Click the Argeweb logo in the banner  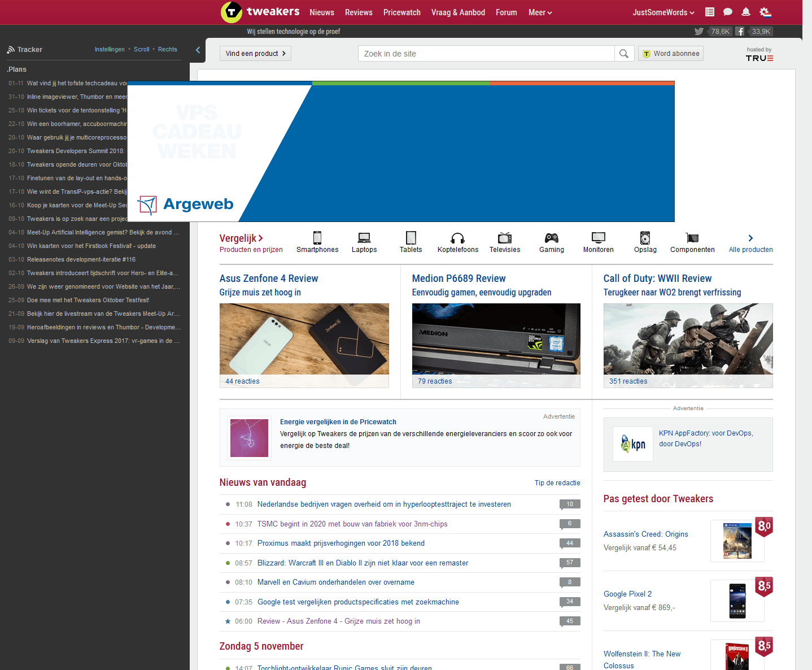click(186, 205)
